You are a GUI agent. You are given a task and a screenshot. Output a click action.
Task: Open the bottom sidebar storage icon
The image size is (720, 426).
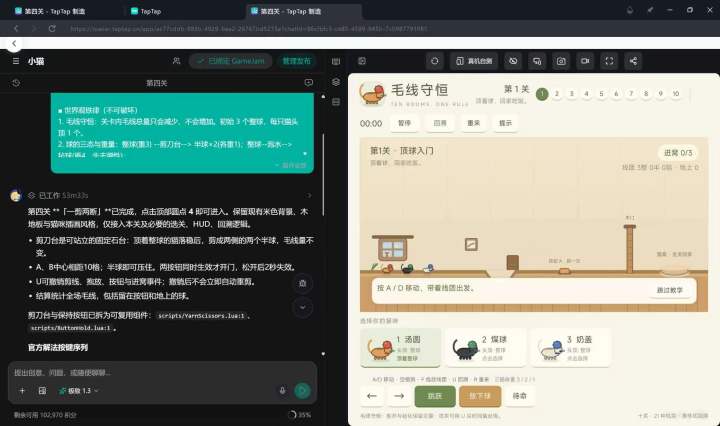tap(336, 102)
